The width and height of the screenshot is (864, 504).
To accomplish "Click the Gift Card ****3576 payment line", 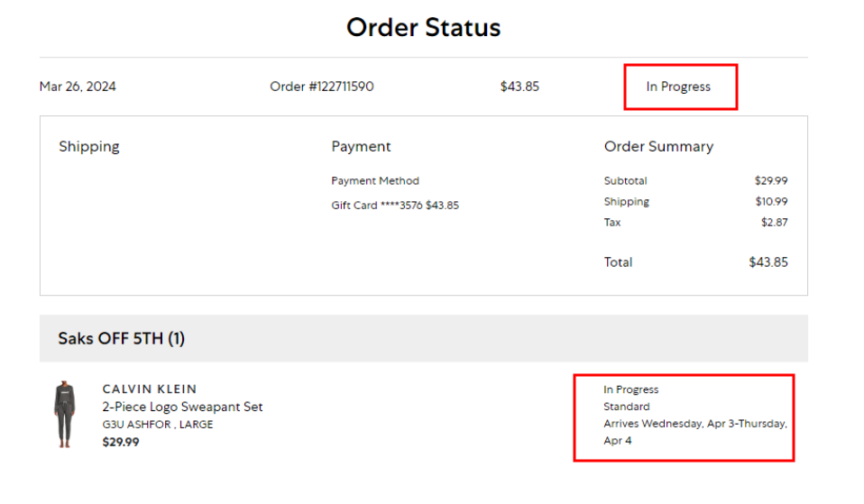I will click(394, 206).
